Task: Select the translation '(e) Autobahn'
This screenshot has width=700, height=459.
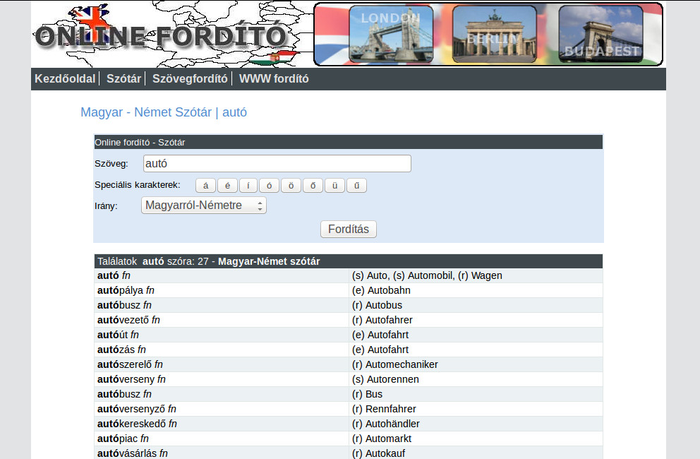Action: click(x=381, y=290)
